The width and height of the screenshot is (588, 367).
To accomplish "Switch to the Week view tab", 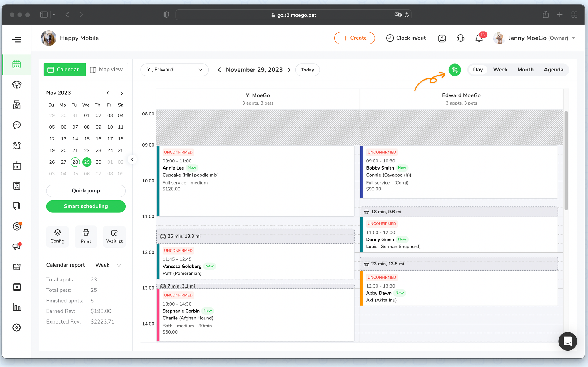I will 500,70.
